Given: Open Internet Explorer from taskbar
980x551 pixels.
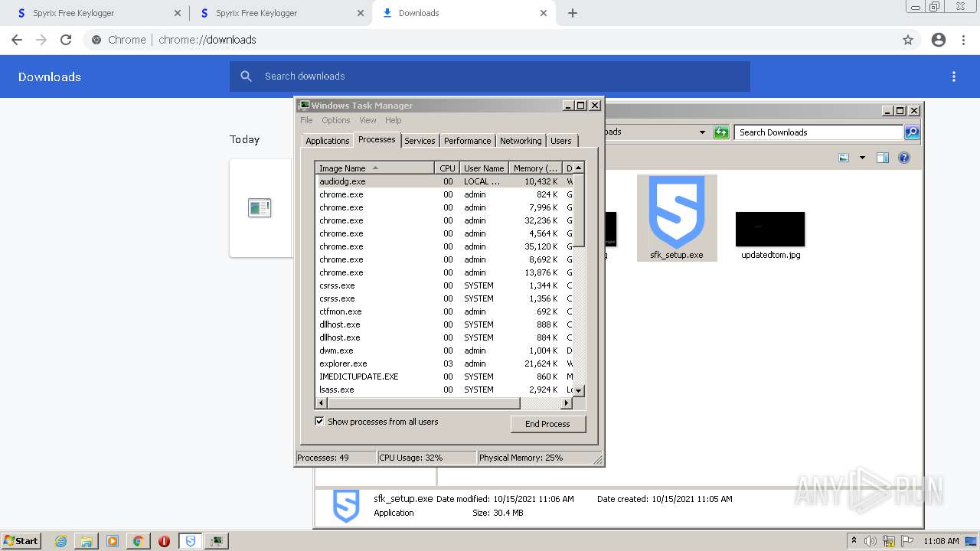Looking at the screenshot, I should (60, 541).
